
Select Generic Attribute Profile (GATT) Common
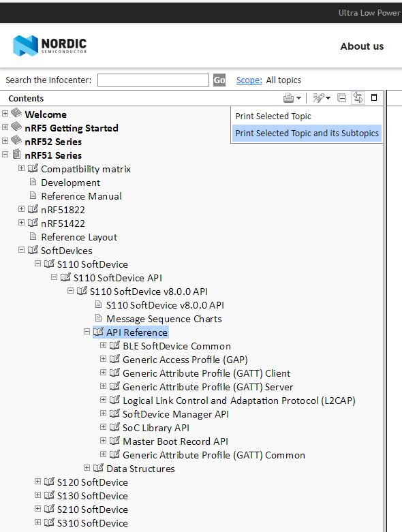(214, 455)
